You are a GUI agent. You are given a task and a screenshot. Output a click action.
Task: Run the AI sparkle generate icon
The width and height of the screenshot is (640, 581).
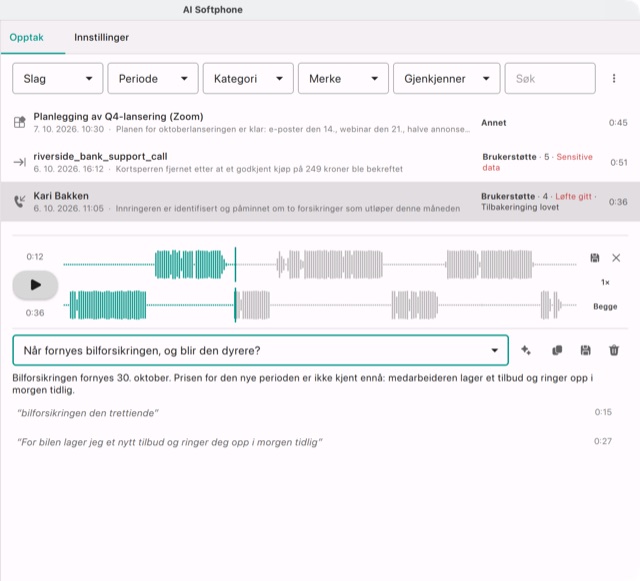click(526, 350)
